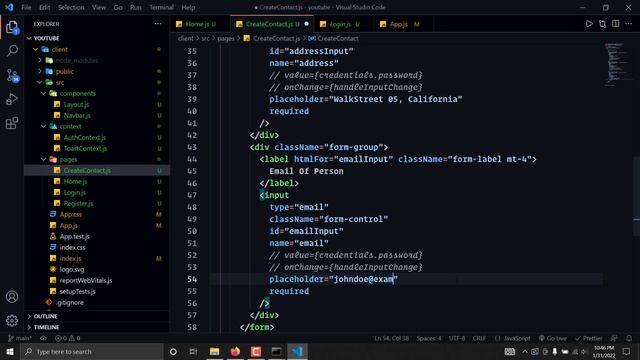640x360 pixels.
Task: Open the Explorer view in activity bar
Action: pyautogui.click(x=12, y=28)
